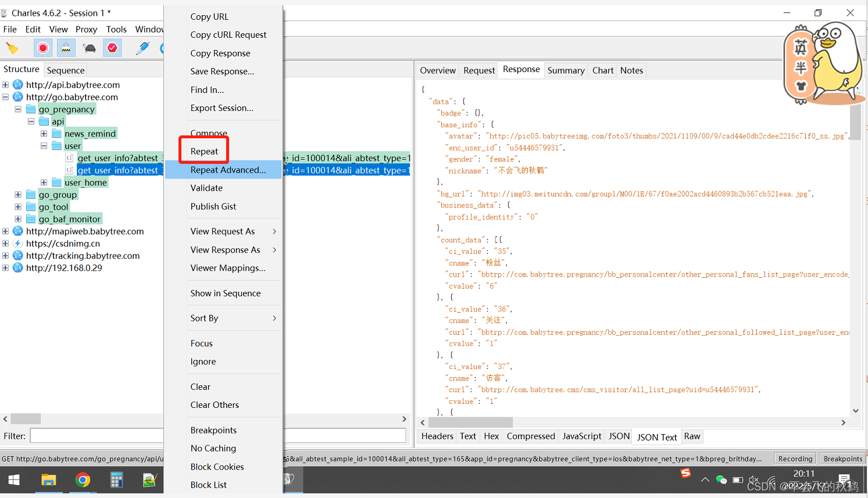Click the JSON file icon of first get_user_info
Screen dimensions: 868x498
point(70,158)
